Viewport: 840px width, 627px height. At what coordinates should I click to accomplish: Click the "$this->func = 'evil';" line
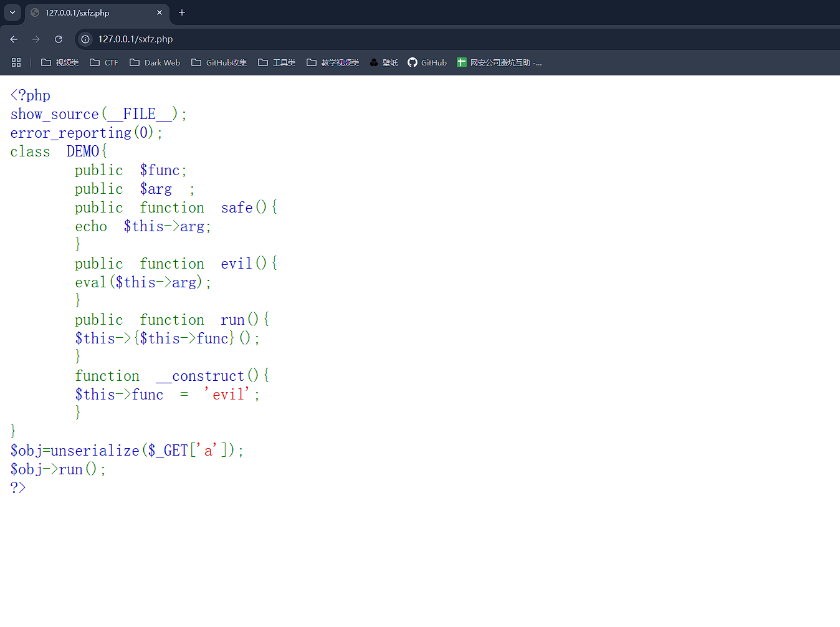168,395
